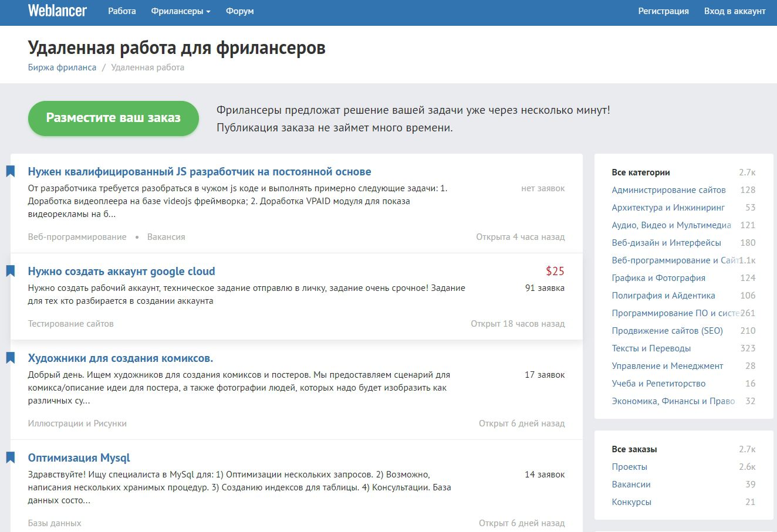Follow the Биржа фриланса breadcrumb link

coord(62,67)
